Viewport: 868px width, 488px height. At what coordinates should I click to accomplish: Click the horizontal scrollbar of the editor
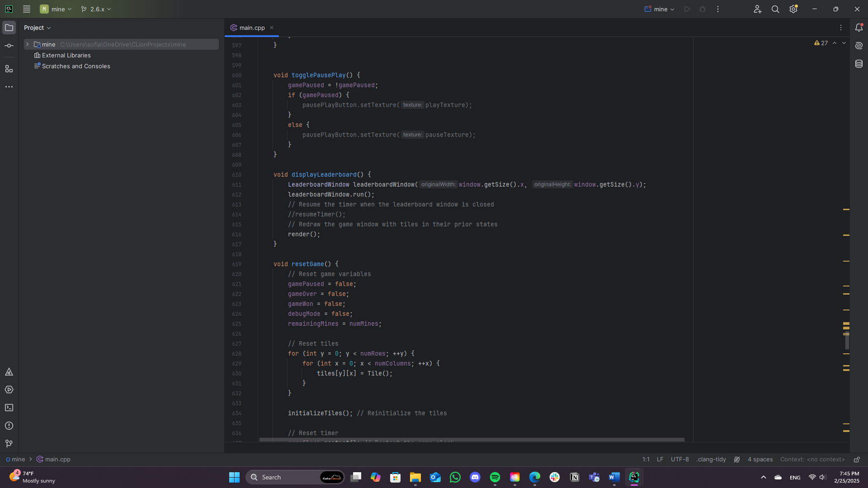(x=472, y=439)
